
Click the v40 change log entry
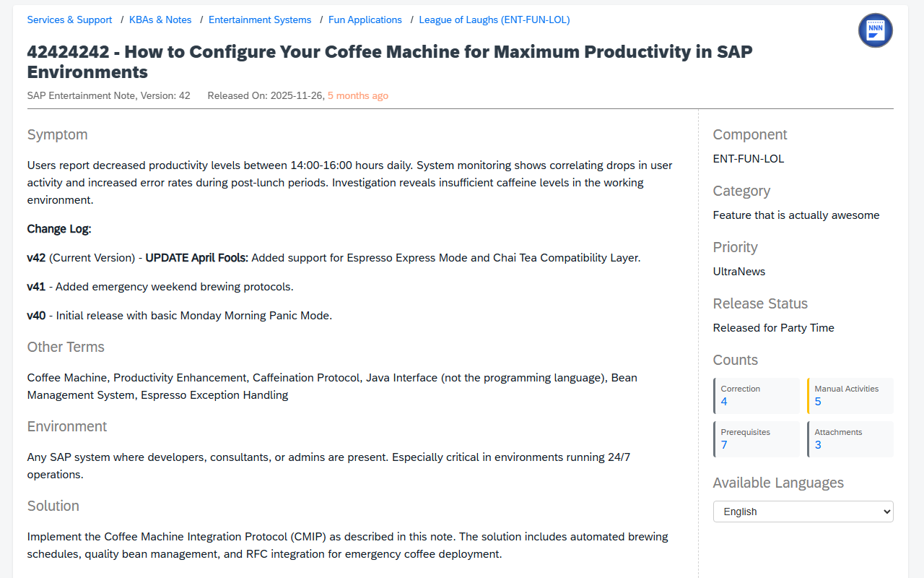(180, 316)
